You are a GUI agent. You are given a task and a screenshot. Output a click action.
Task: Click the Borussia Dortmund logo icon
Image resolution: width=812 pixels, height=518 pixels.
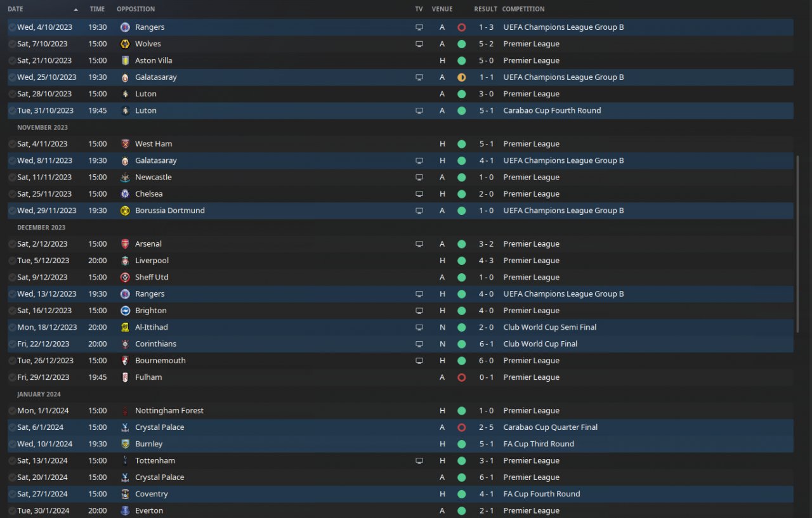coord(125,210)
